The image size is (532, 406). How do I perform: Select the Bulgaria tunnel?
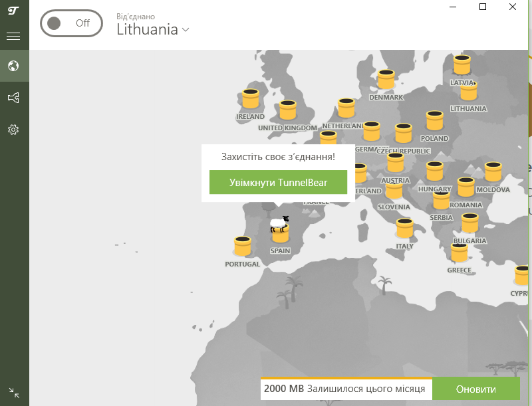pyautogui.click(x=470, y=223)
